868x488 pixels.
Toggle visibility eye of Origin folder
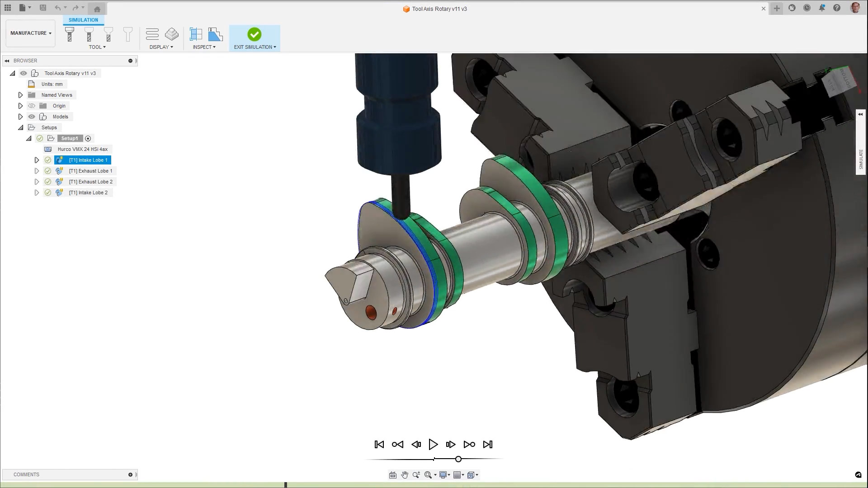point(32,106)
